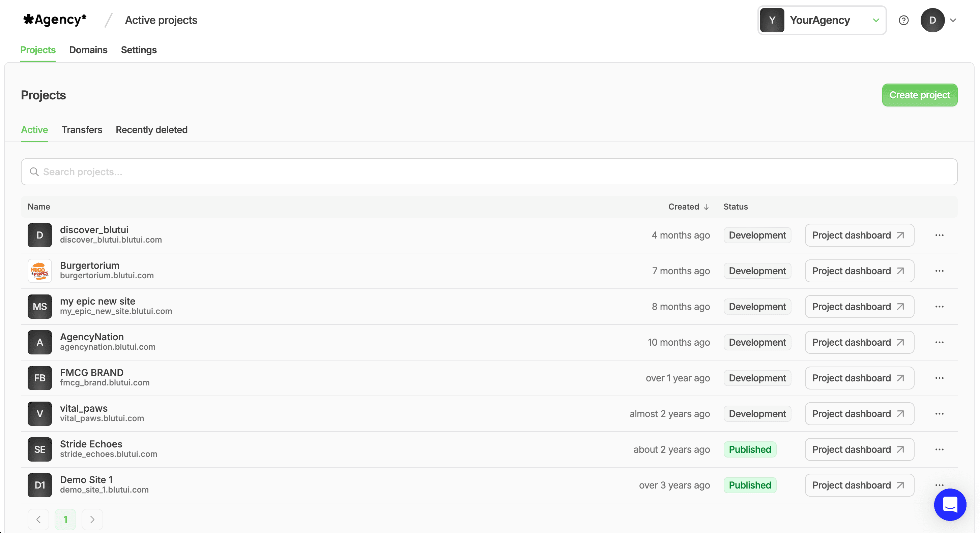Open options menu for Stride Echoes
Image resolution: width=980 pixels, height=533 pixels.
click(939, 449)
